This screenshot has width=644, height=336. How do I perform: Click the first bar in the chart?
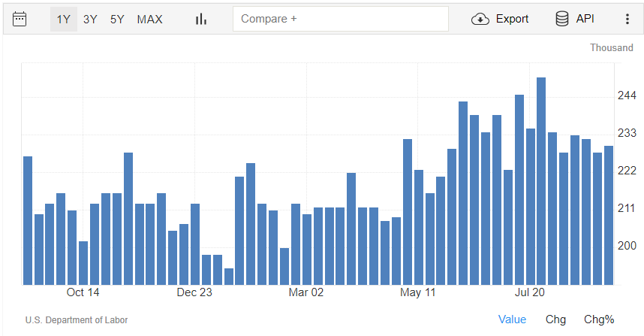[28, 220]
